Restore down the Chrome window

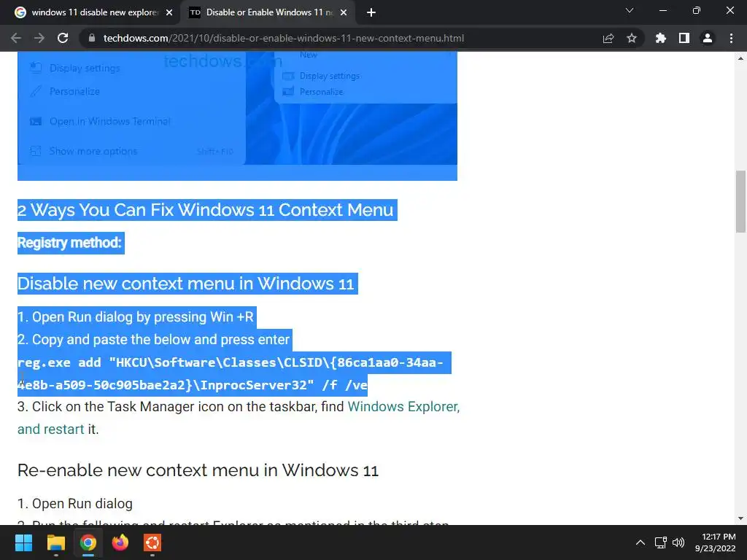tap(697, 10)
